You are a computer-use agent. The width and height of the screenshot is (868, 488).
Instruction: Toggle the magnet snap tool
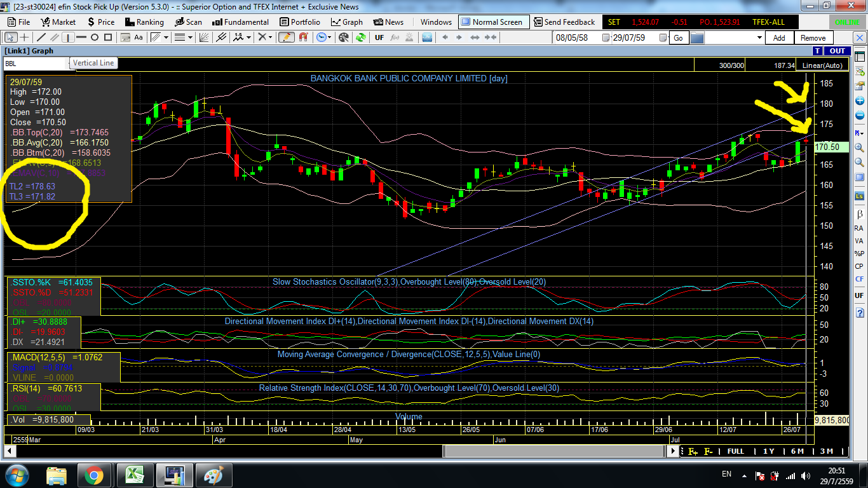[302, 37]
